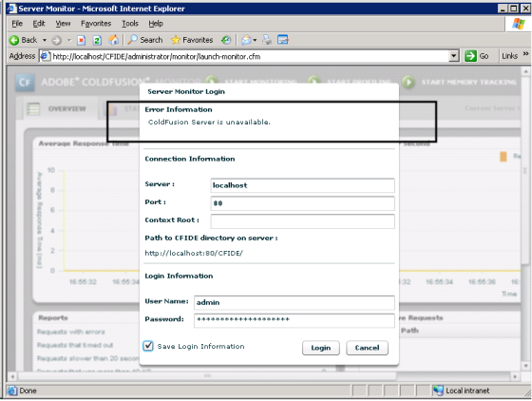Click the User Name field with admin
Screen dimensions: 532x401
tap(294, 302)
